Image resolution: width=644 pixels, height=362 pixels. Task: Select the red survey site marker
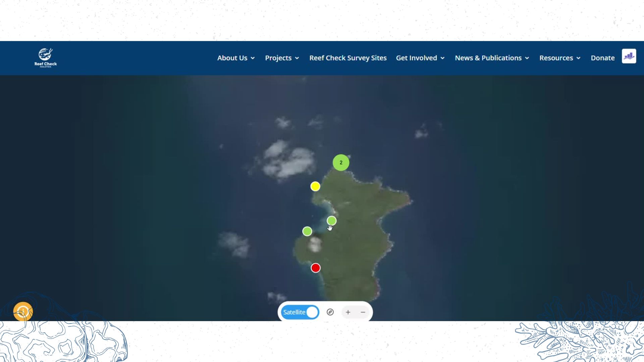click(x=315, y=268)
